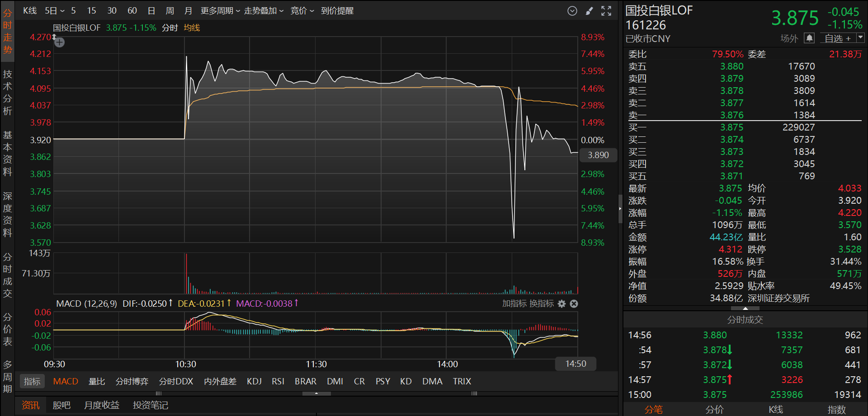Open the 5日 period dropdown
Viewport: 868px width, 416px height.
tap(54, 11)
